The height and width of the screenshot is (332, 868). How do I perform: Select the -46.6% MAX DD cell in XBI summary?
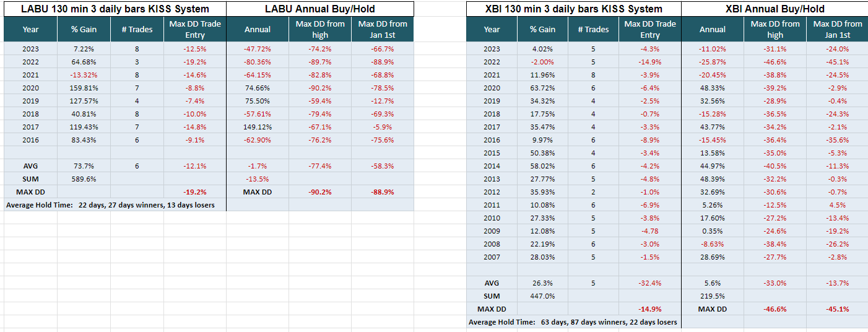(775, 309)
